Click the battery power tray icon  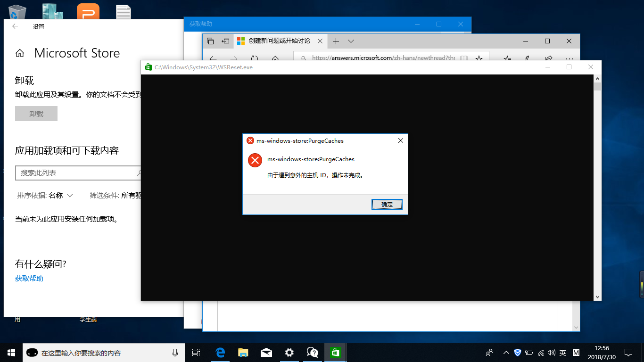pos(529,352)
